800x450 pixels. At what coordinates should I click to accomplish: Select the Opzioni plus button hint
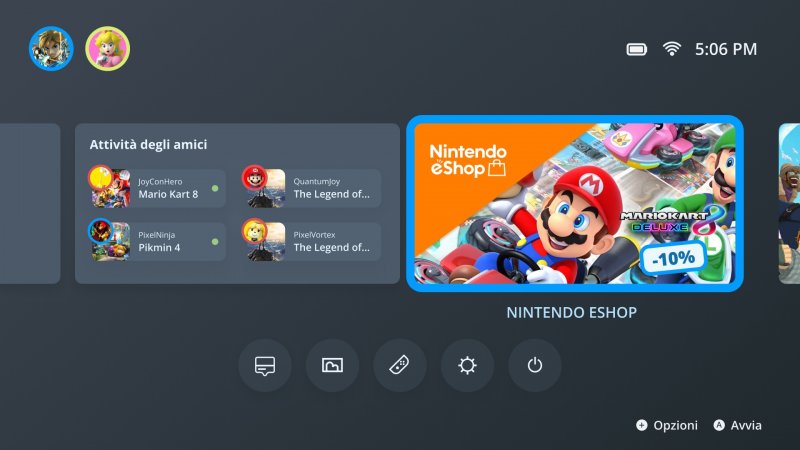[x=666, y=425]
